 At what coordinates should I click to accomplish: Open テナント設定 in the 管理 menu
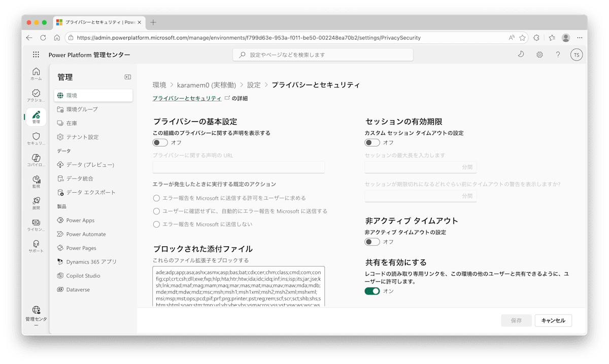tap(93, 137)
